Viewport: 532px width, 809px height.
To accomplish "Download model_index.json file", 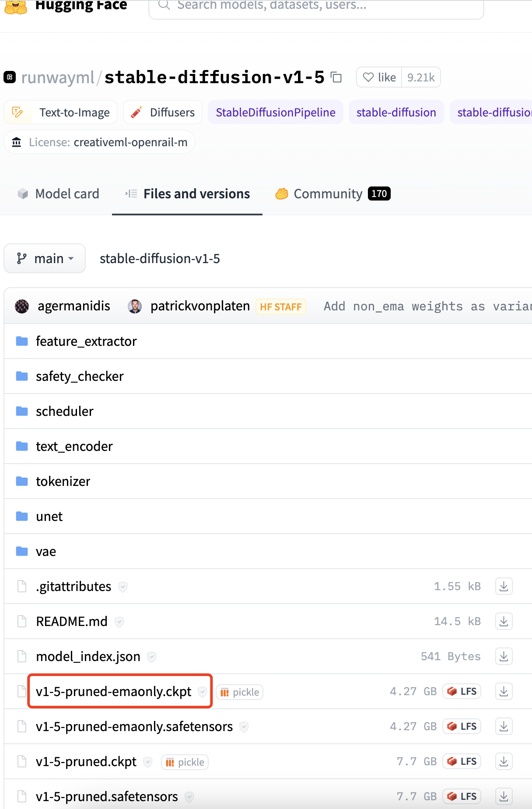I will [504, 656].
